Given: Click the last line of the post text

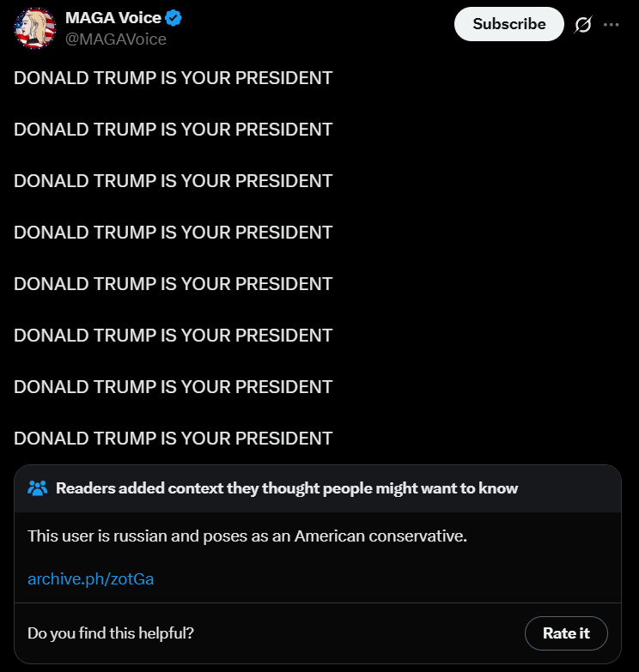Looking at the screenshot, I should pyautogui.click(x=173, y=439).
